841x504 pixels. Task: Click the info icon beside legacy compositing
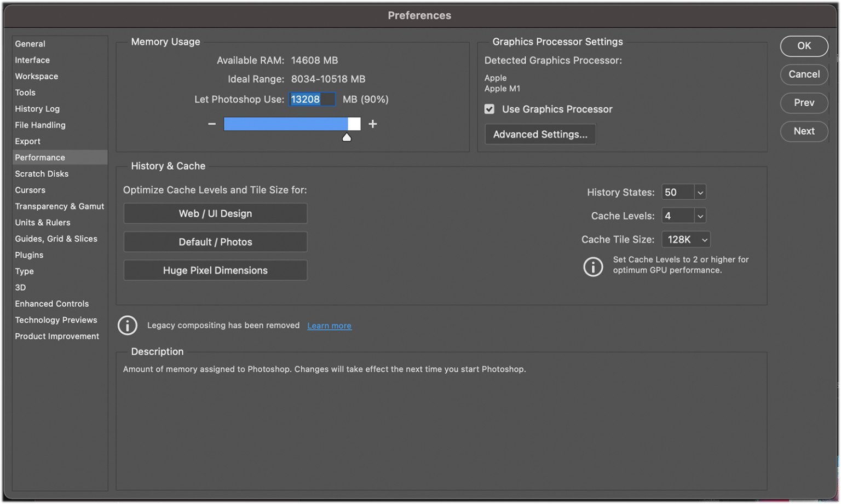(x=128, y=326)
